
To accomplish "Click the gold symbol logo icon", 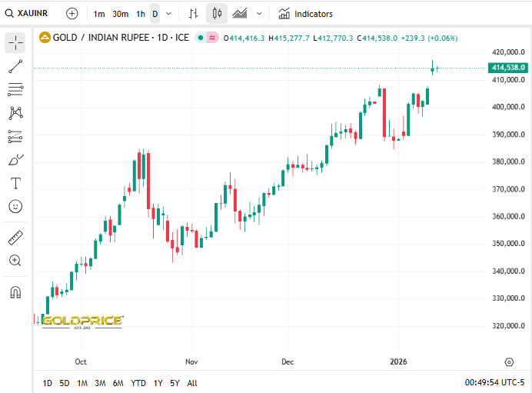I will [45, 38].
